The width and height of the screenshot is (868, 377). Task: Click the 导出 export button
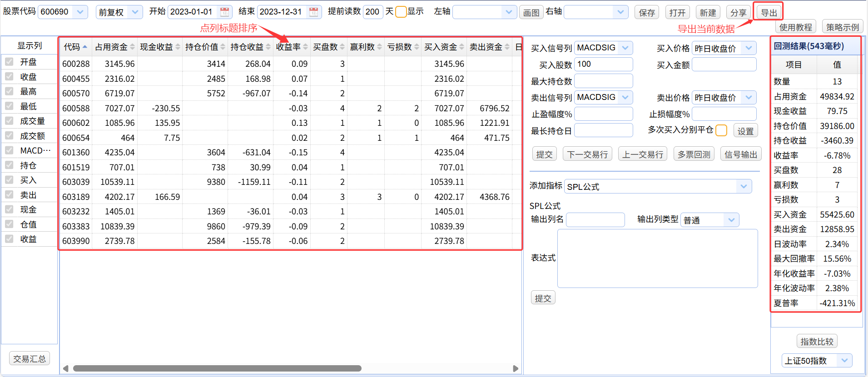(x=769, y=12)
